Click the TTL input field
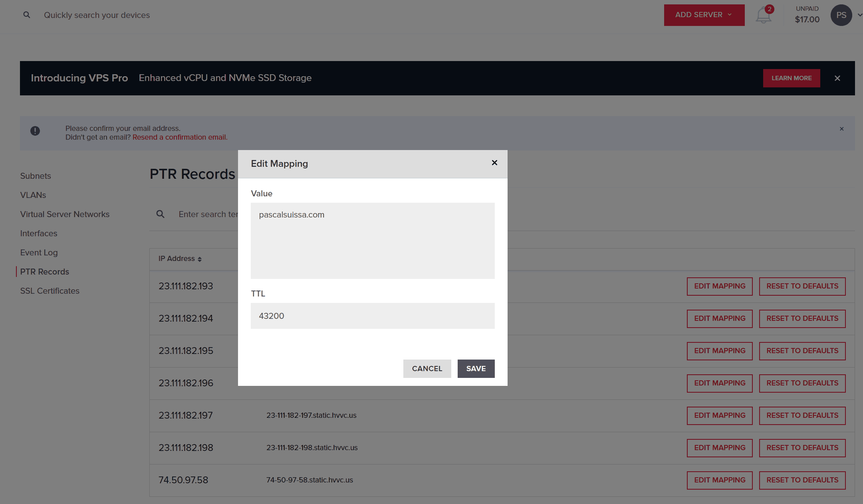The height and width of the screenshot is (504, 863). pos(372,316)
